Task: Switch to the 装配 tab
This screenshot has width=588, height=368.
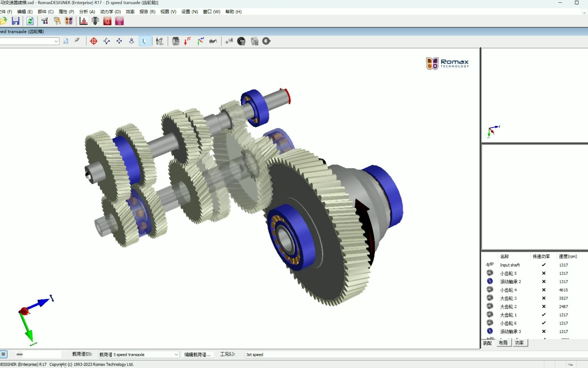Action: pyautogui.click(x=487, y=343)
